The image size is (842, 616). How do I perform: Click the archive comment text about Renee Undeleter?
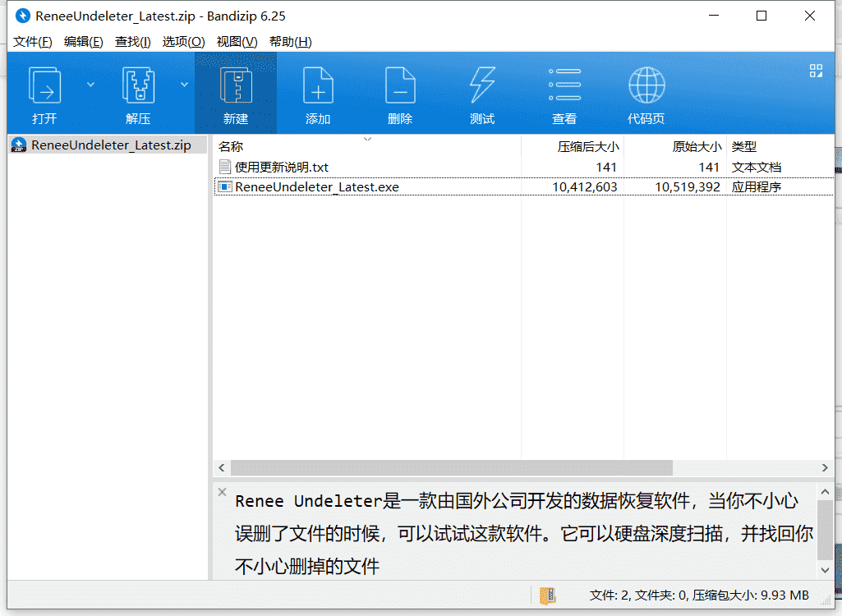click(x=523, y=533)
